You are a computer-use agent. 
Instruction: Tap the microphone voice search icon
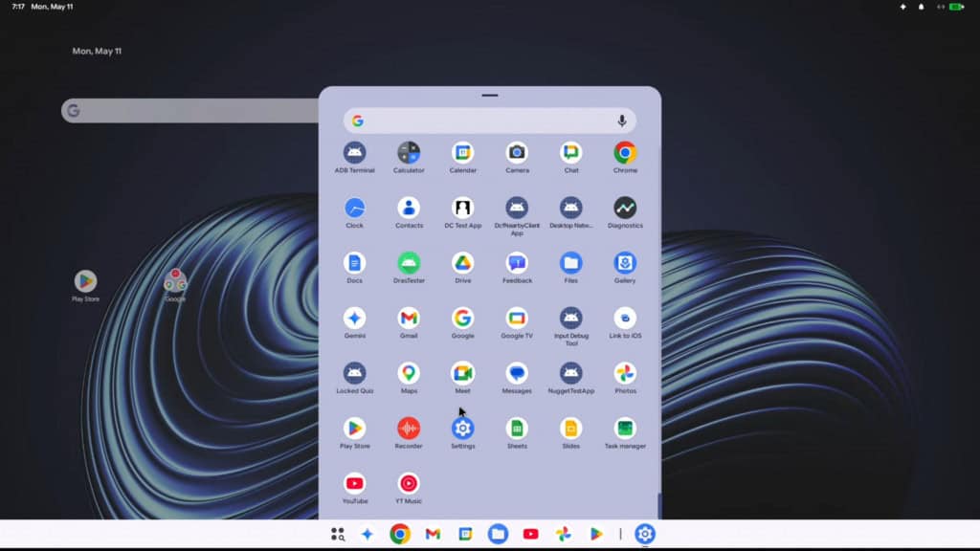(622, 121)
